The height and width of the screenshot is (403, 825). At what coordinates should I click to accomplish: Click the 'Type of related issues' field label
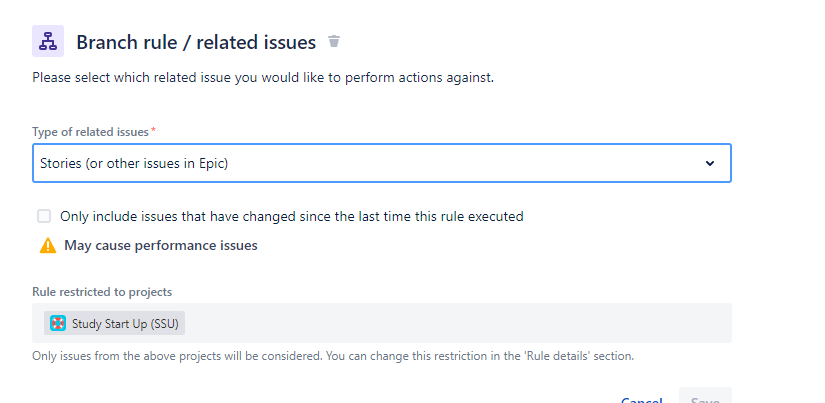90,132
